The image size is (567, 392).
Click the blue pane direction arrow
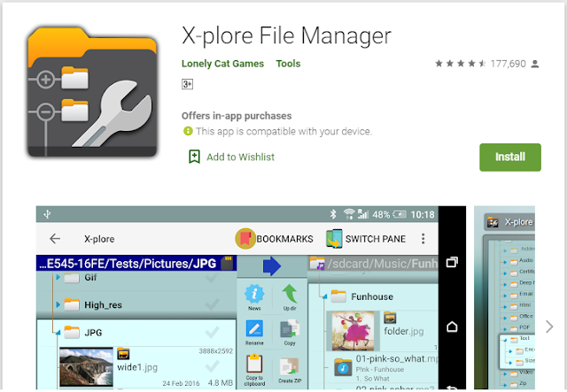[272, 266]
